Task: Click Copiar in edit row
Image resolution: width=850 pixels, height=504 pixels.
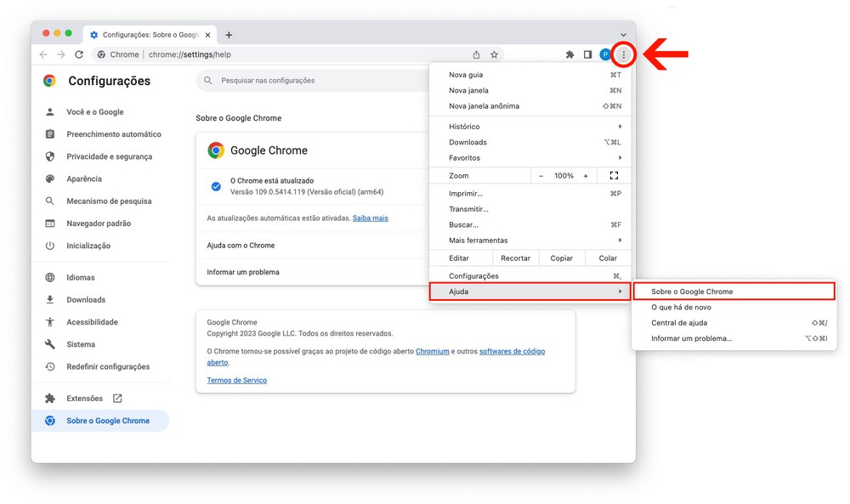Action: point(562,258)
